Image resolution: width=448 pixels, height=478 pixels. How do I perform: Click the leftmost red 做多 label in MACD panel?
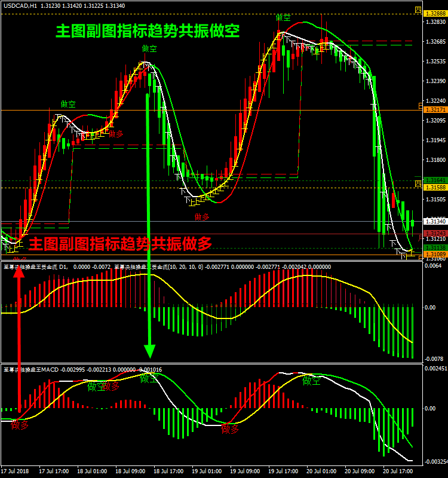point(20,425)
